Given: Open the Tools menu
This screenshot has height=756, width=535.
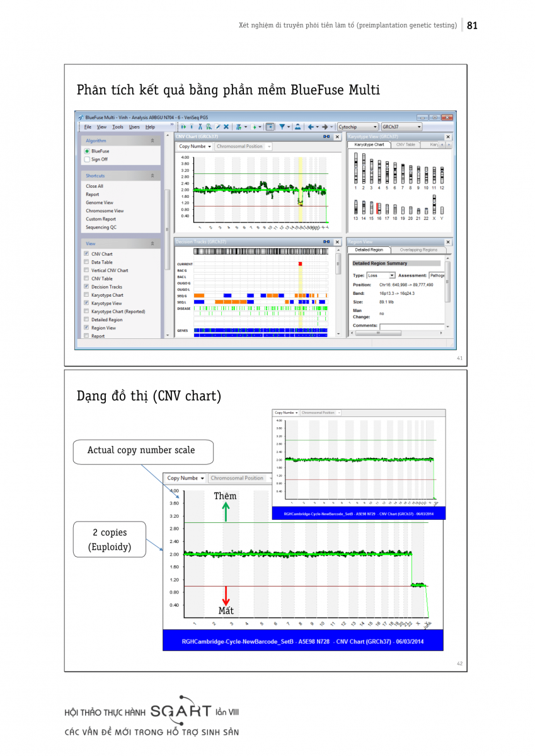Looking at the screenshot, I should 117,127.
